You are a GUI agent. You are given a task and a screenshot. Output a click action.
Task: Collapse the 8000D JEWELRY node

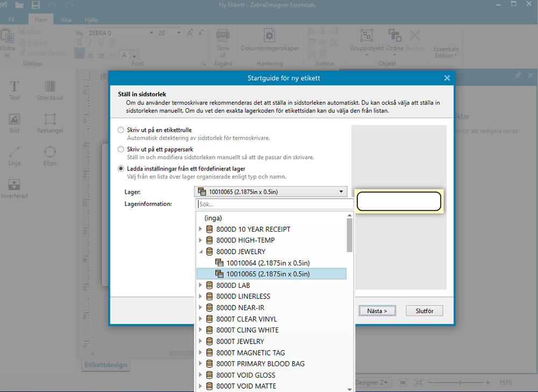coord(200,252)
